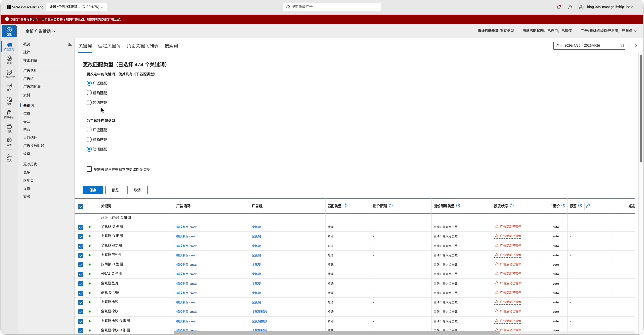The width and height of the screenshot is (644, 335).
Task: Click 广告活动已暂停 status in 全氟醚垫片 row
Action: 508,283
